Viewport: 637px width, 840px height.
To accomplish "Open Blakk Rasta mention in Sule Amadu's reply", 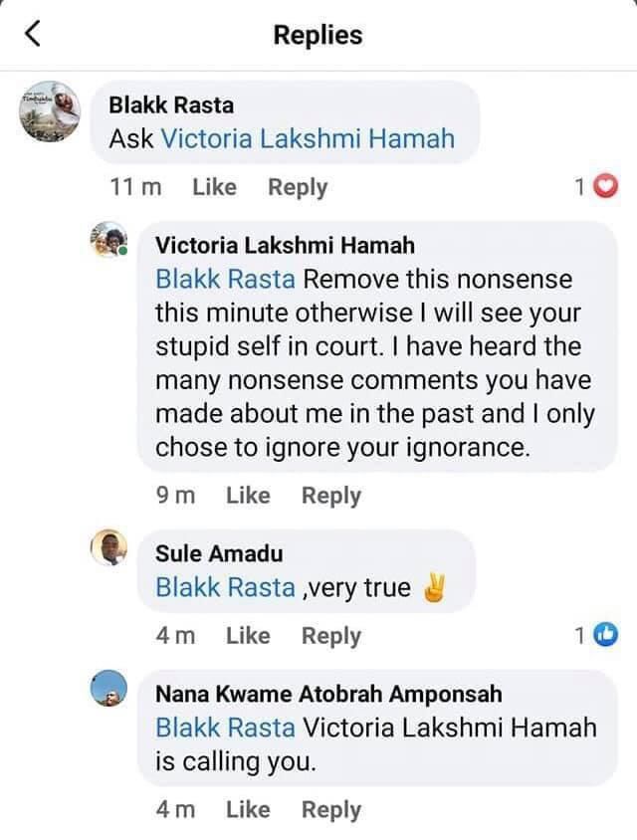I will [x=225, y=587].
